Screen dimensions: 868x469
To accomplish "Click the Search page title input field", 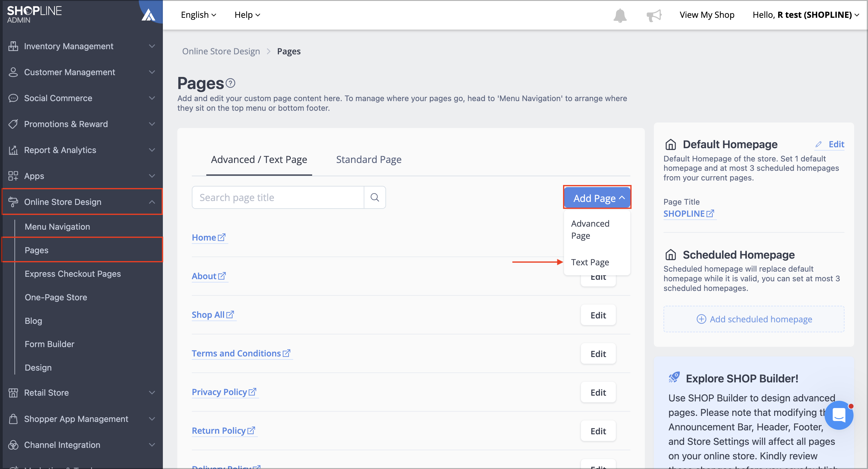I will tap(278, 197).
